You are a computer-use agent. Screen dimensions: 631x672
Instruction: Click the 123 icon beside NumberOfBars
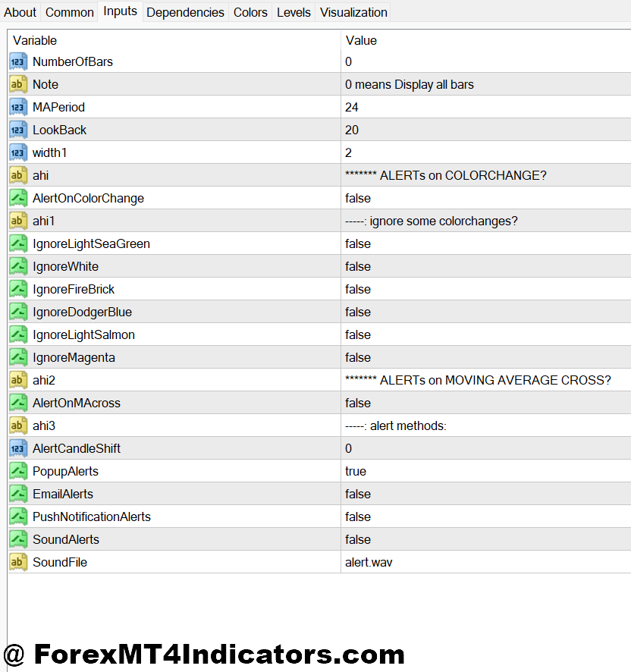[x=18, y=61]
